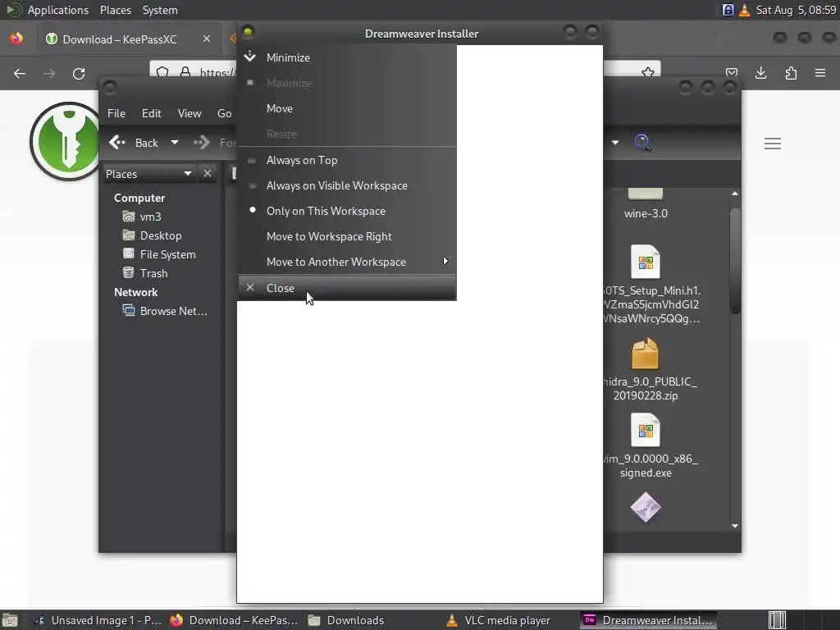Click the file manager vertical scrollbar handle
The height and width of the screenshot is (630, 840).
coord(735,261)
